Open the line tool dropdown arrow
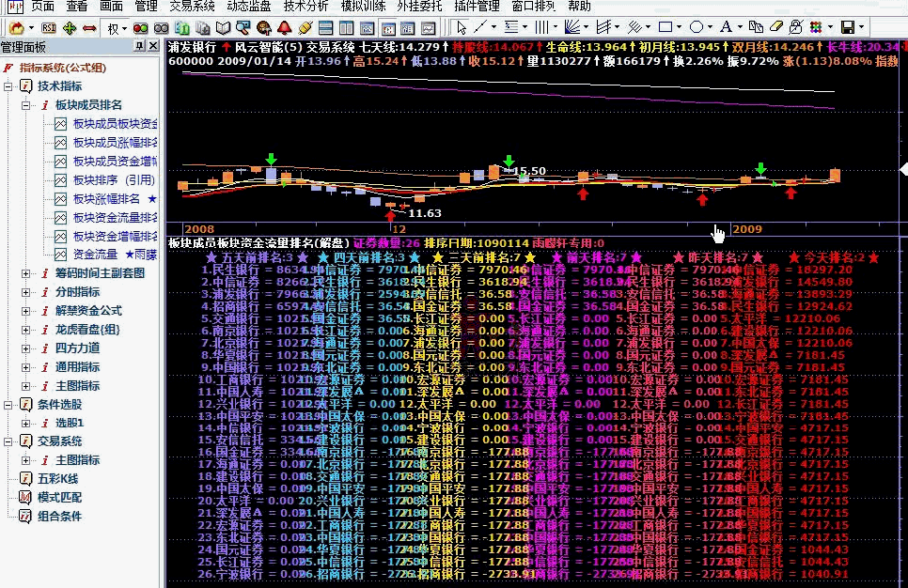This screenshot has width=908, height=588. pyautogui.click(x=493, y=26)
